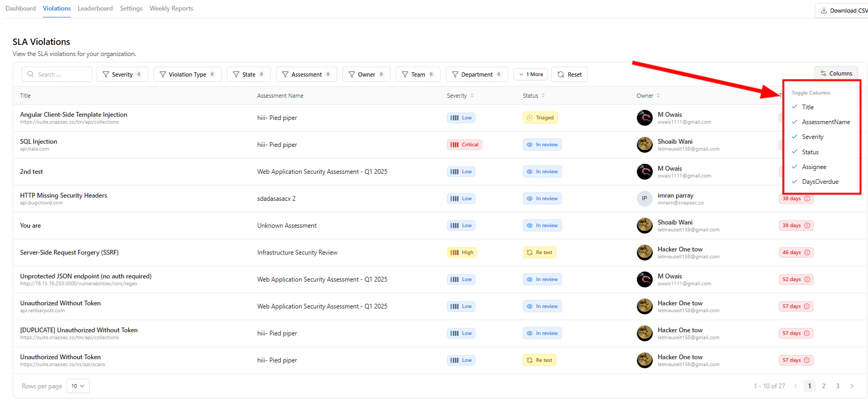
Task: Open the Owner filter dropdown
Action: coord(366,74)
